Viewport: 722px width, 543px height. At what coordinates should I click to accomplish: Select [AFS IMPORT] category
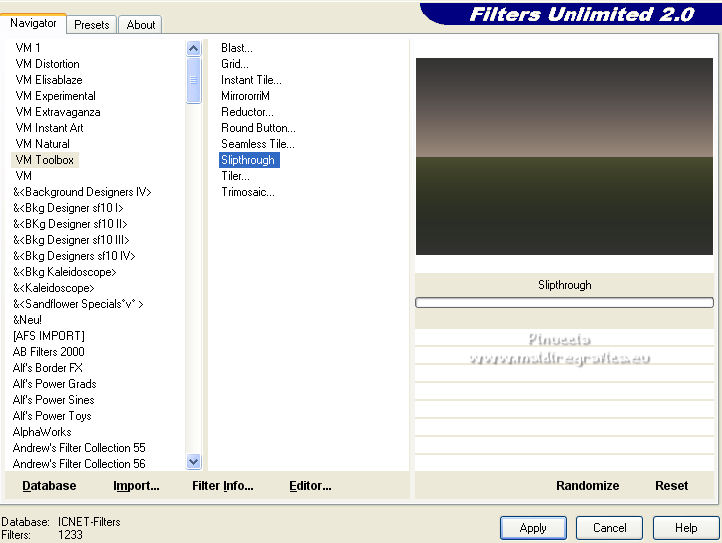tap(49, 336)
